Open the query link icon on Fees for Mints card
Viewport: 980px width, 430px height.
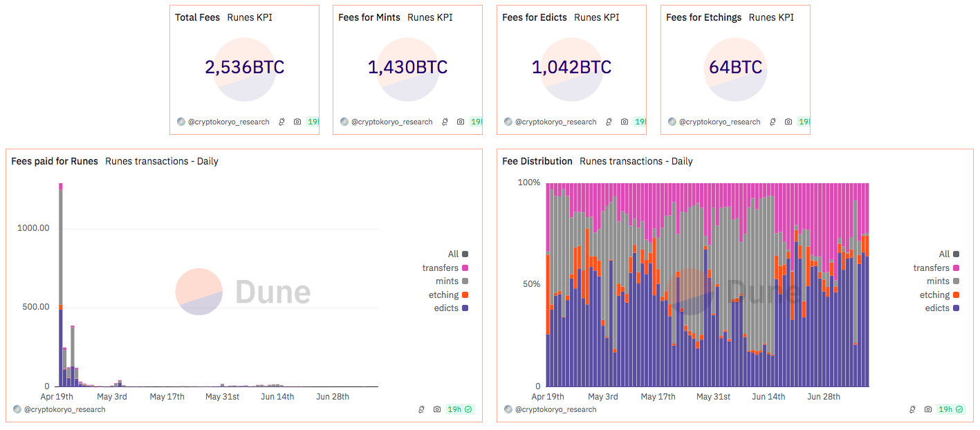445,122
